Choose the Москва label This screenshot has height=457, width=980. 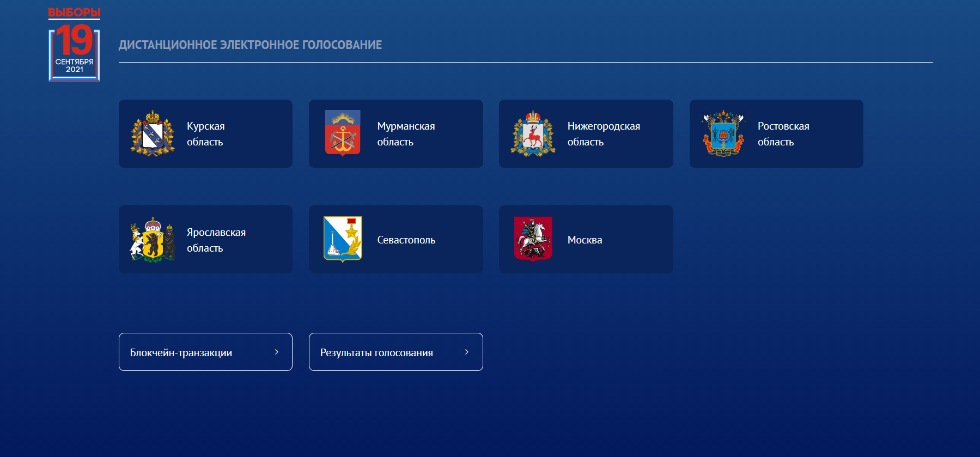point(585,240)
